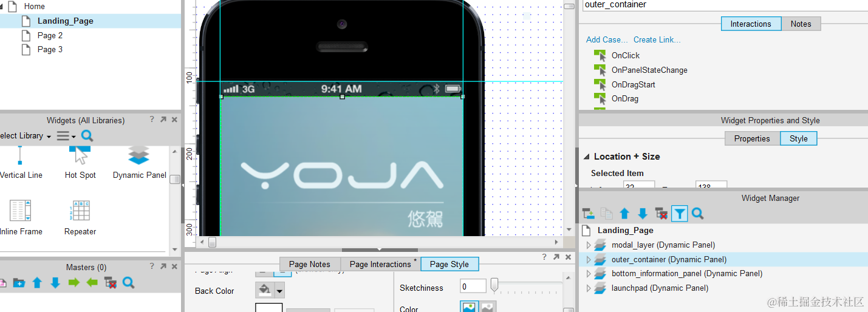The height and width of the screenshot is (312, 868).
Task: Search in the Widget Manager
Action: 697,214
